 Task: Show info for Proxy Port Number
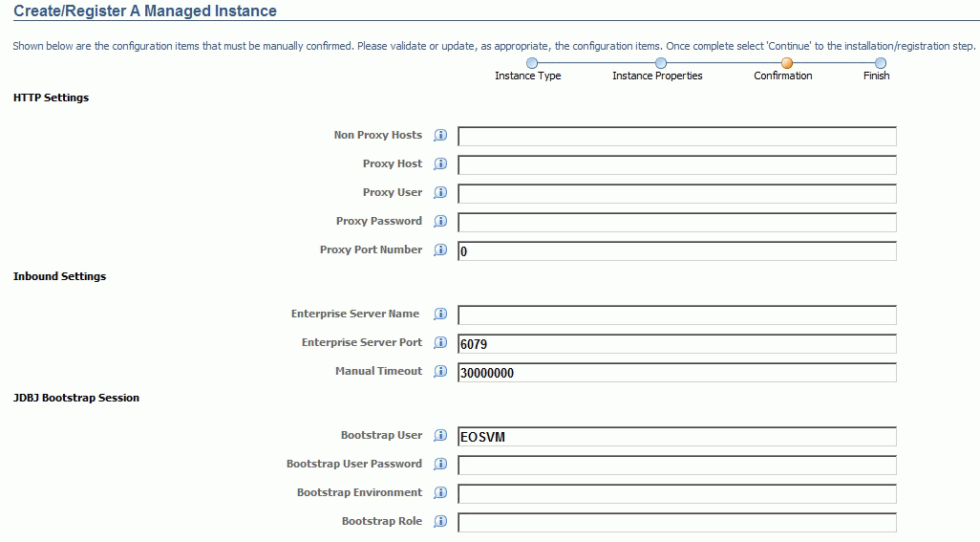(x=440, y=250)
